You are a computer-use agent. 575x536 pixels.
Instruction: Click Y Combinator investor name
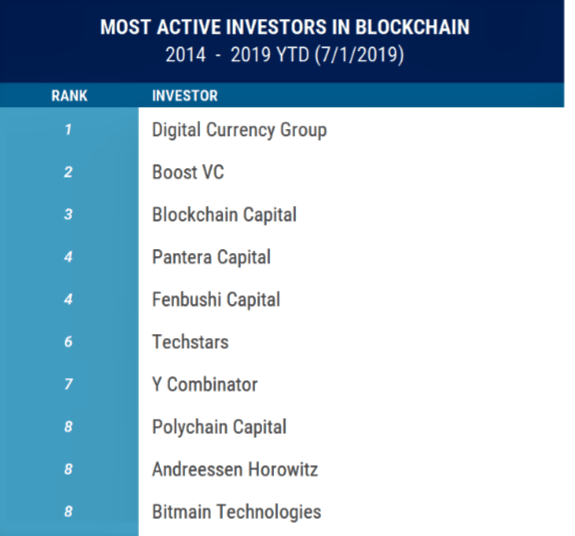(205, 385)
